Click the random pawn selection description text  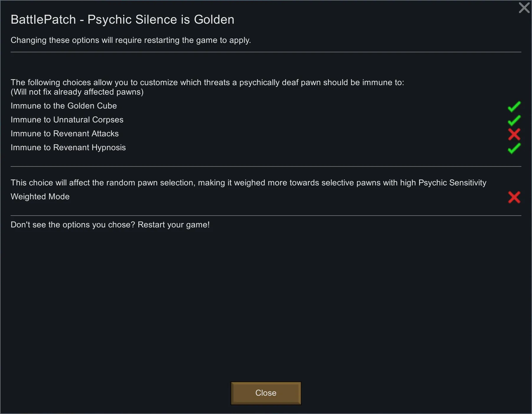coord(248,183)
